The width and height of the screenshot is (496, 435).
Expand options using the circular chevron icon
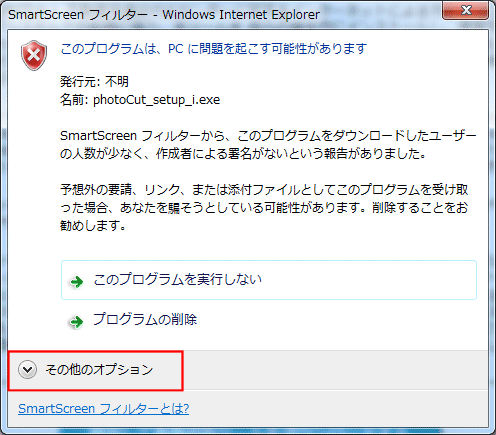click(x=27, y=370)
